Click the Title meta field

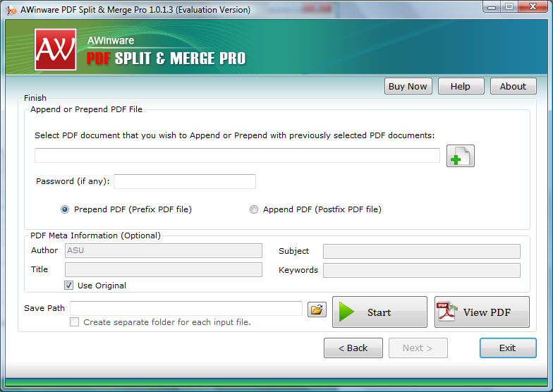164,269
